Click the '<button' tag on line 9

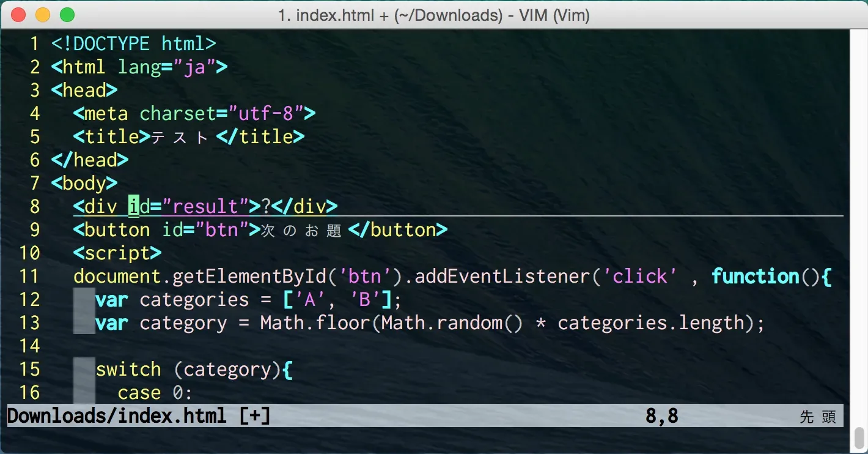coord(112,230)
